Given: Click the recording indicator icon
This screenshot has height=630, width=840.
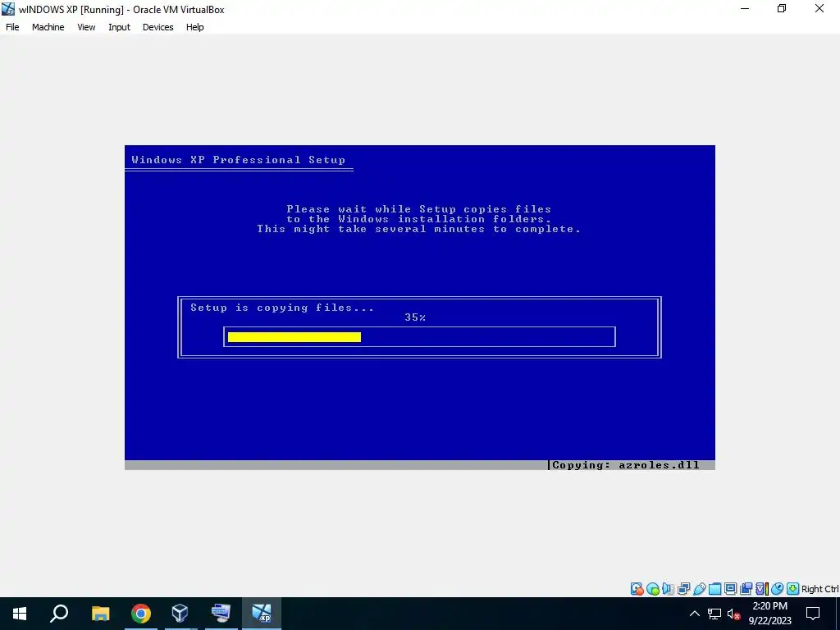Looking at the screenshot, I should pos(746,589).
